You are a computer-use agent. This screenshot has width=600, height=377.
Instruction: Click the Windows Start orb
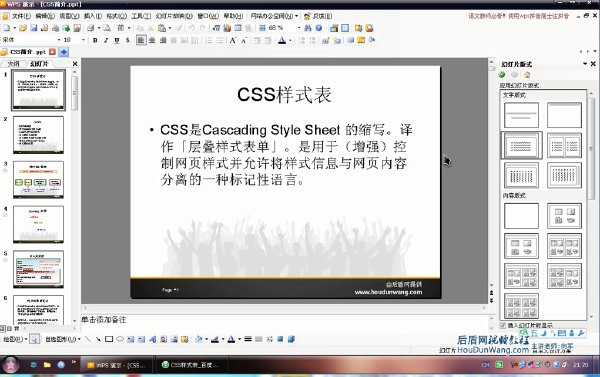point(10,365)
